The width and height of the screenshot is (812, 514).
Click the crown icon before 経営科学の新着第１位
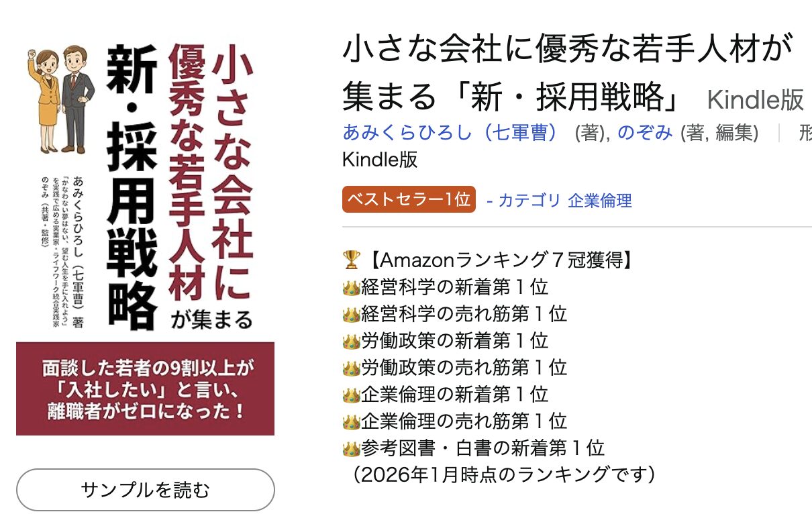350,287
